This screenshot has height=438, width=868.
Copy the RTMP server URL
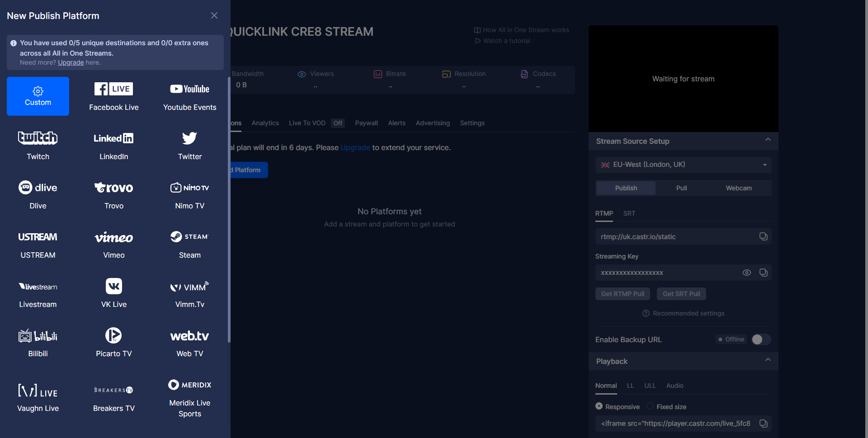click(x=763, y=236)
